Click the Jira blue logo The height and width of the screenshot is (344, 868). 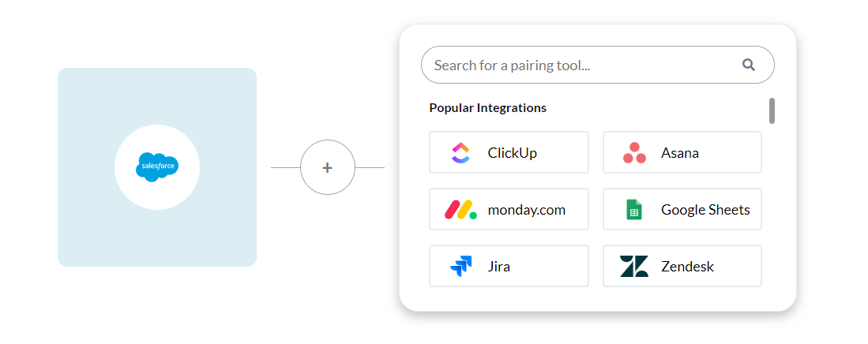(460, 267)
